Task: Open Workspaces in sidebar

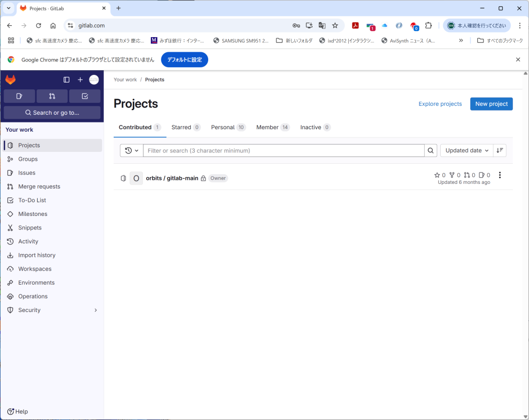Action: (53, 269)
